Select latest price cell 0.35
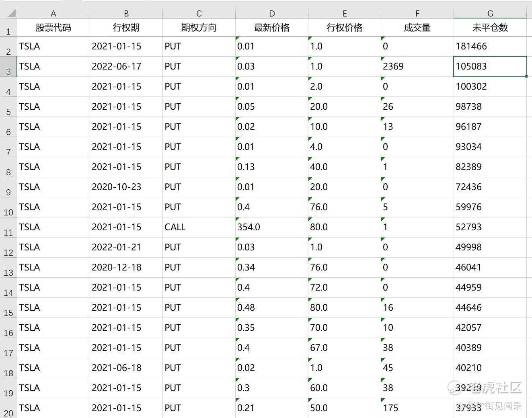 pos(271,328)
